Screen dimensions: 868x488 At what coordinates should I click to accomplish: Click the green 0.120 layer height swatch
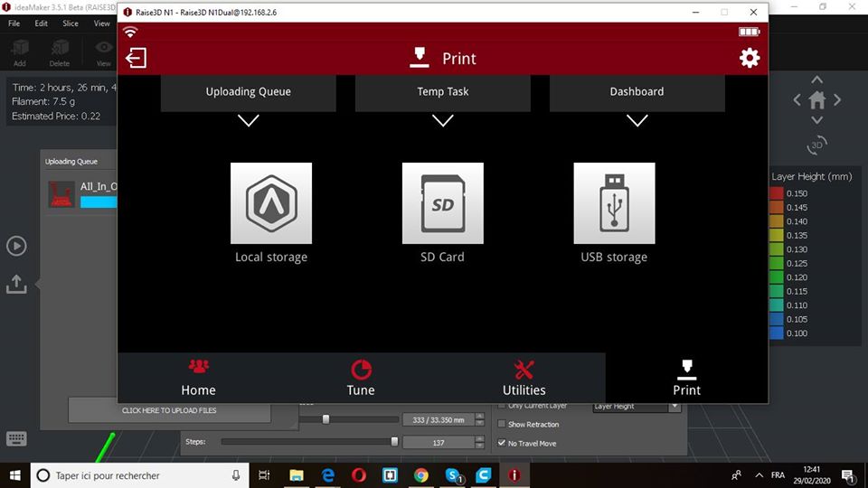click(777, 277)
